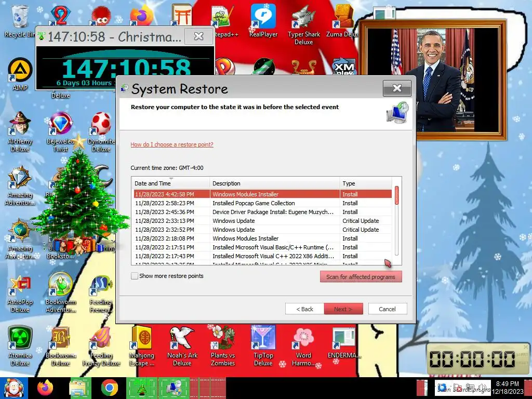This screenshot has width=532, height=399.
Task: Select Visual C++ 2022 X86 Additi... restore point
Action: point(262,256)
